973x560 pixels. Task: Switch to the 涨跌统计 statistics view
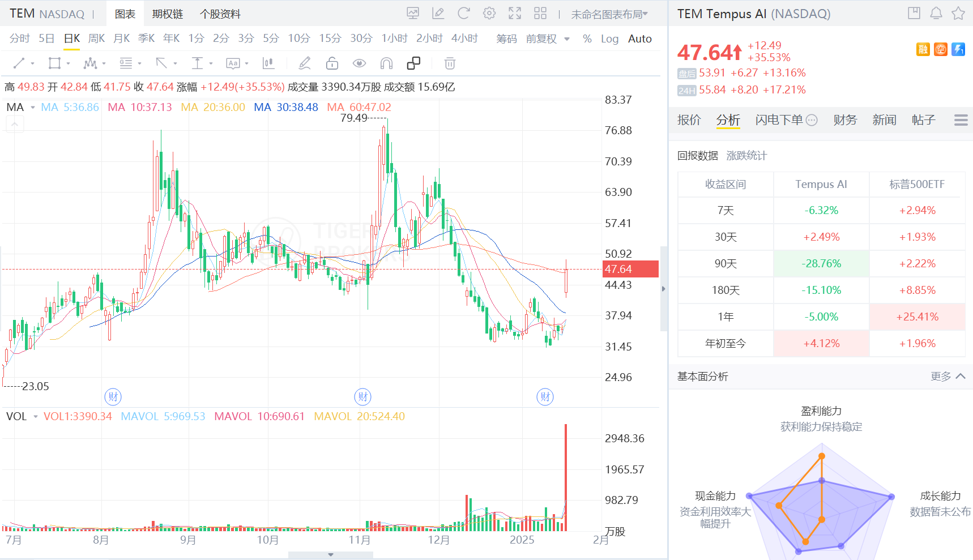click(x=746, y=156)
